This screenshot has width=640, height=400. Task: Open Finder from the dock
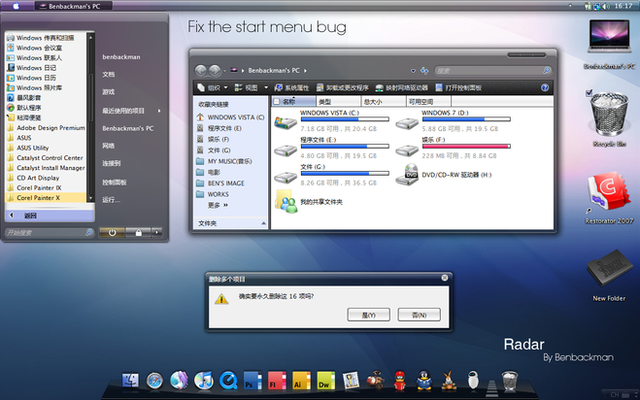(131, 380)
